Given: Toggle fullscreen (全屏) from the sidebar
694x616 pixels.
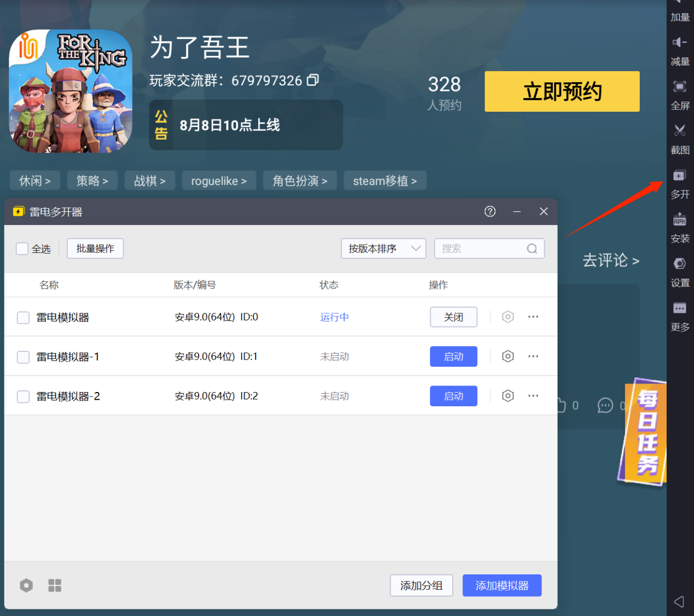Looking at the screenshot, I should tap(679, 87).
